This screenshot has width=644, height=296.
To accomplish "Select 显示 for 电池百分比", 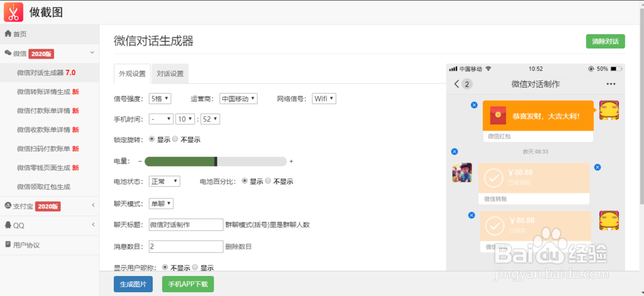I will (245, 181).
